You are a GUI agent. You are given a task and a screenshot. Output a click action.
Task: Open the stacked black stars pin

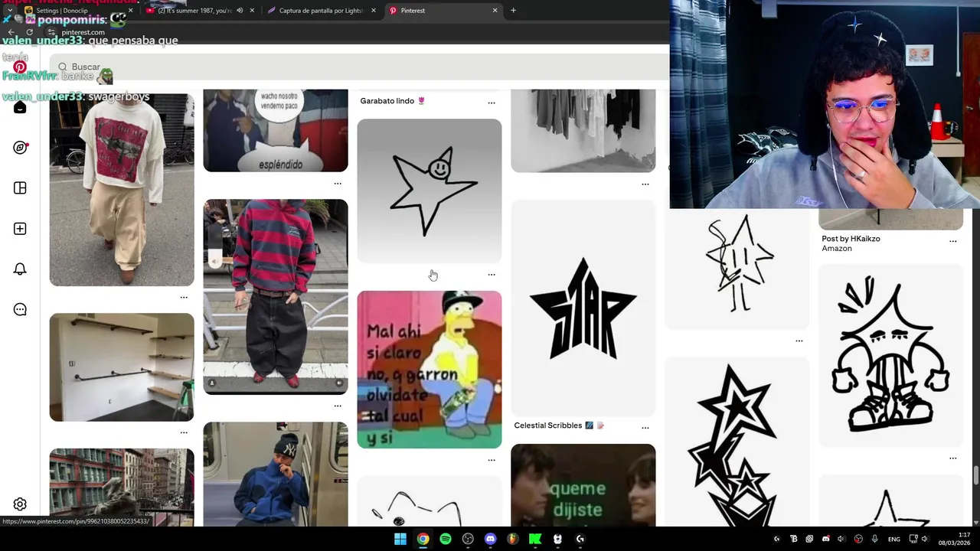[x=737, y=442]
